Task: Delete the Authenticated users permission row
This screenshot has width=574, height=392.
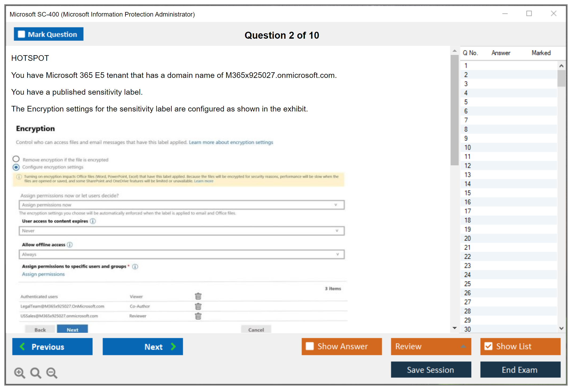Action: [198, 296]
